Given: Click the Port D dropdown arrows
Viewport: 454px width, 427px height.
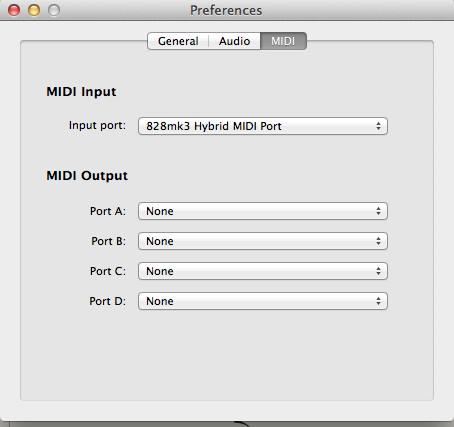Looking at the screenshot, I should (x=378, y=301).
